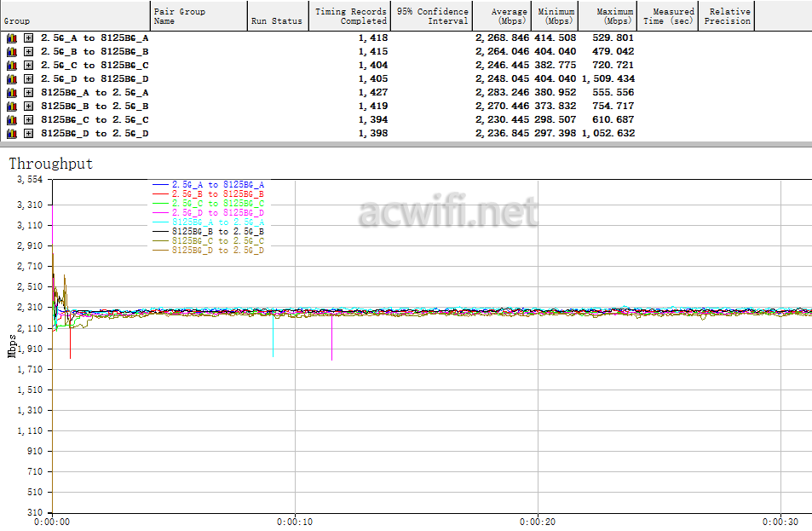This screenshot has height=531, width=812.
Task: Click the Pair Group Name column header
Action: 199,16
